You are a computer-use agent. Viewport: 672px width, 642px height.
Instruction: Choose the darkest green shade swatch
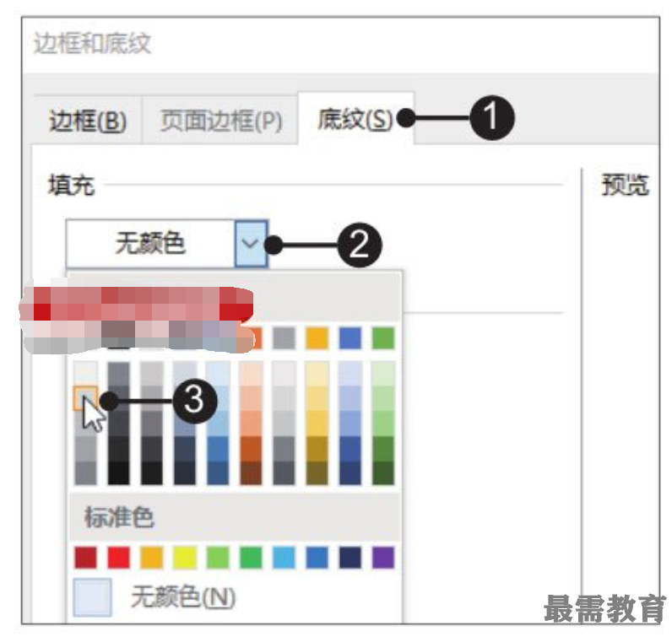(383, 472)
